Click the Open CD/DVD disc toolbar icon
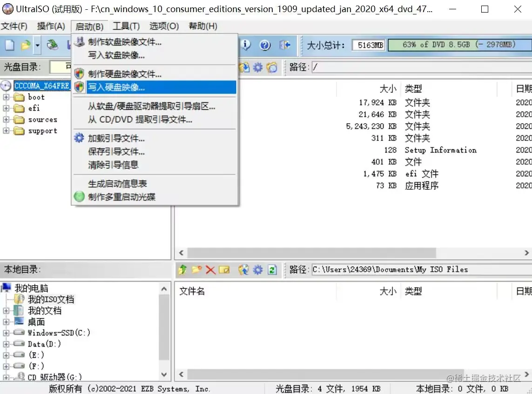The width and height of the screenshot is (532, 394). coord(52,45)
